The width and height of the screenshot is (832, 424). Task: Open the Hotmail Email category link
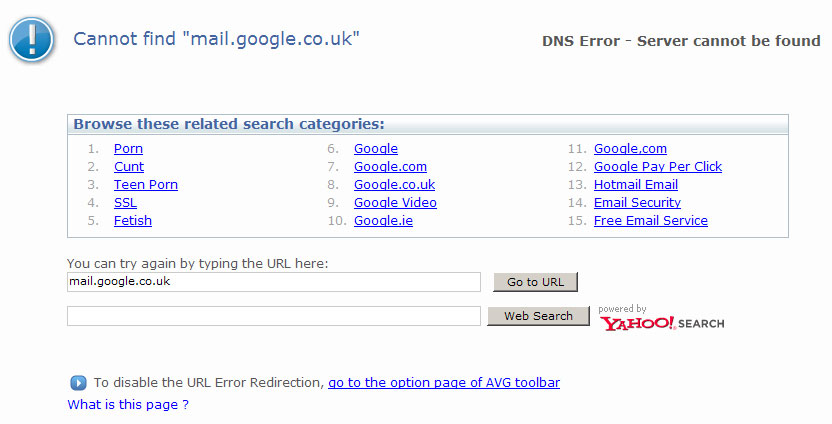pos(636,185)
